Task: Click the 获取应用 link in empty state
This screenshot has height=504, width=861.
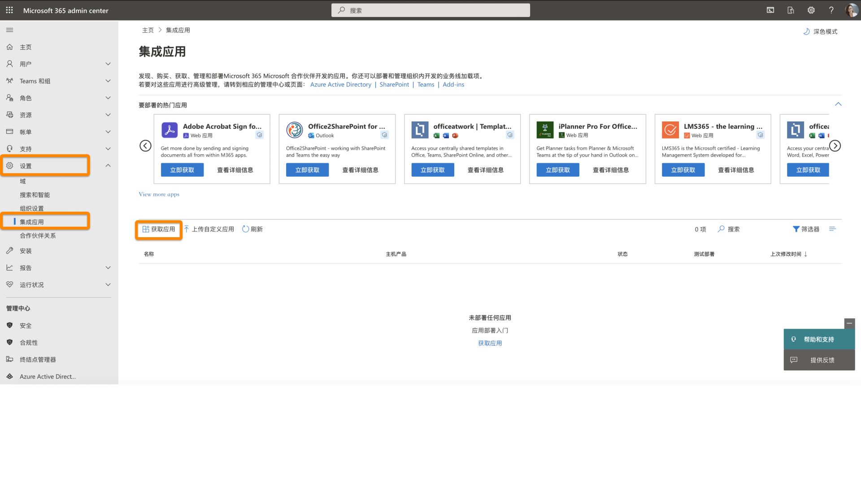Action: [x=490, y=343]
